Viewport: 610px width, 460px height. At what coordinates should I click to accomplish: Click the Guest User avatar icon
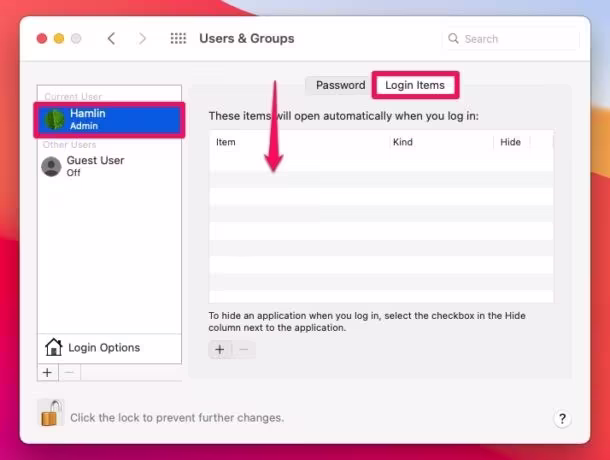click(51, 167)
